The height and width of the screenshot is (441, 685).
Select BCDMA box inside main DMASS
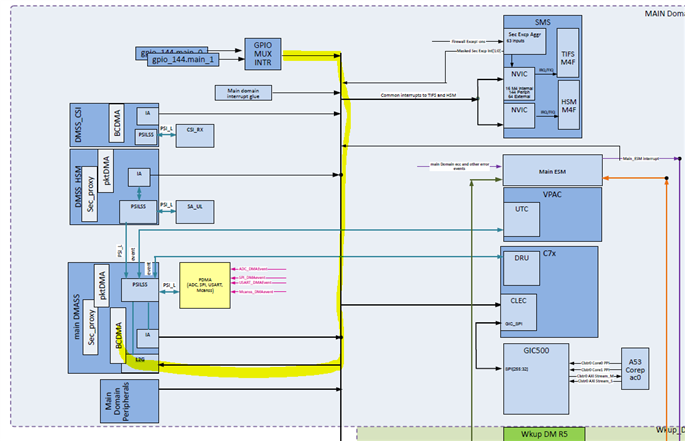[118, 335]
